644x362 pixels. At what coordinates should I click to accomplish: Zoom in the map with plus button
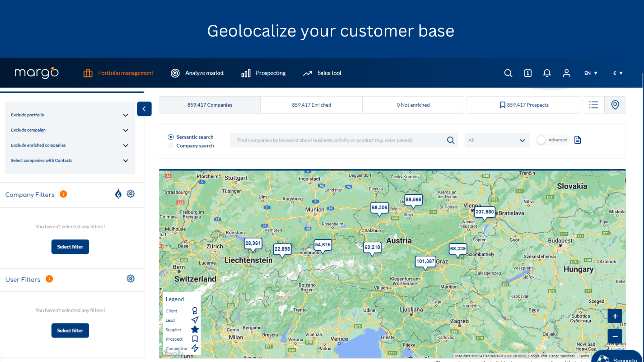coord(615,316)
